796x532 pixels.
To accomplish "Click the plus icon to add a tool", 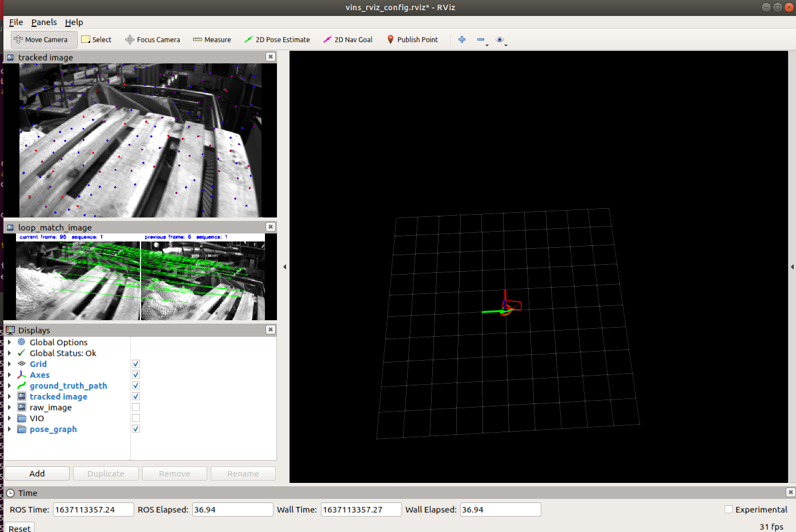I will pos(461,39).
